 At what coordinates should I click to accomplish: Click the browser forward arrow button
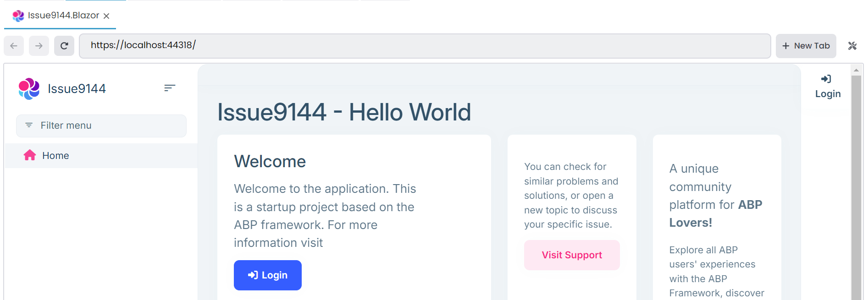pyautogui.click(x=39, y=46)
